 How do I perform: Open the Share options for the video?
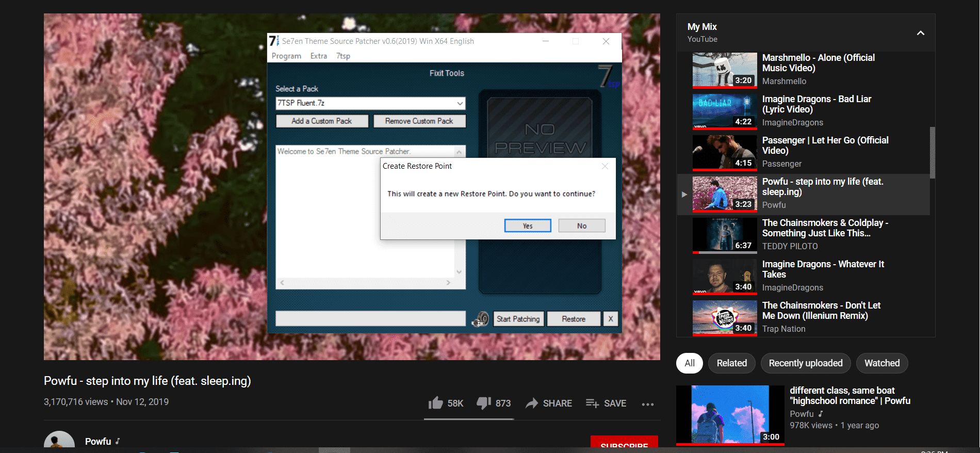pos(549,403)
